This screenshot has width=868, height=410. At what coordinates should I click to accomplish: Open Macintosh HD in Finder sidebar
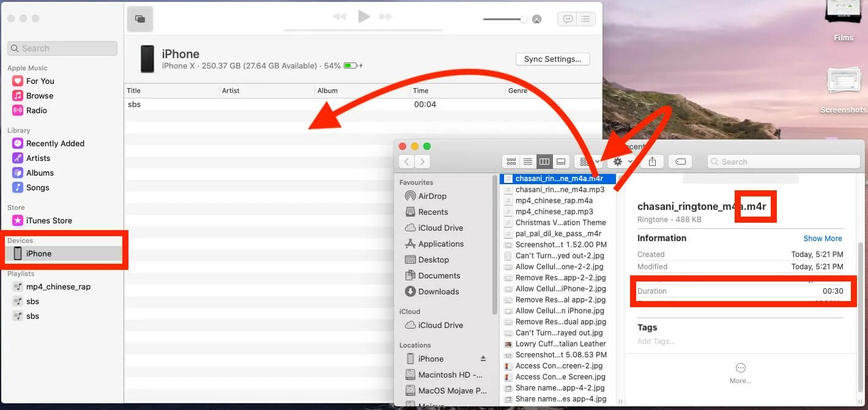point(444,375)
